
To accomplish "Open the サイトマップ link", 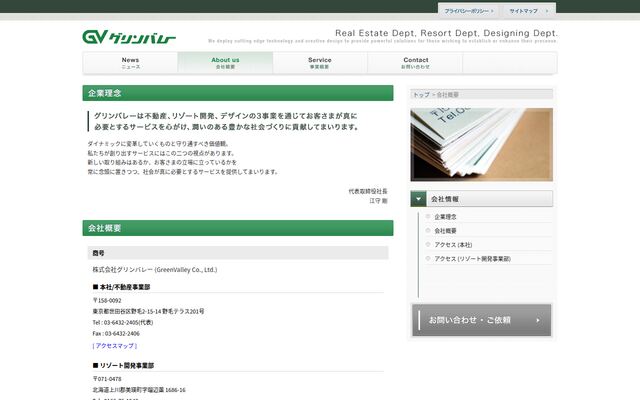I will [529, 11].
